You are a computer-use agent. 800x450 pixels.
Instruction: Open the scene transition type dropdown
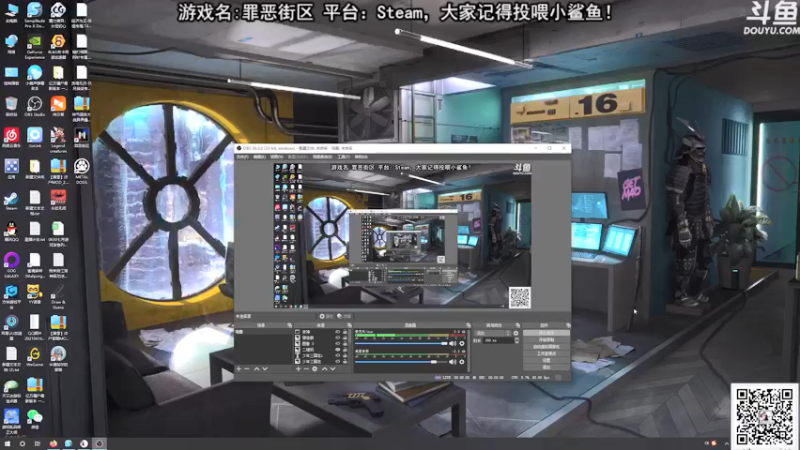tap(493, 333)
